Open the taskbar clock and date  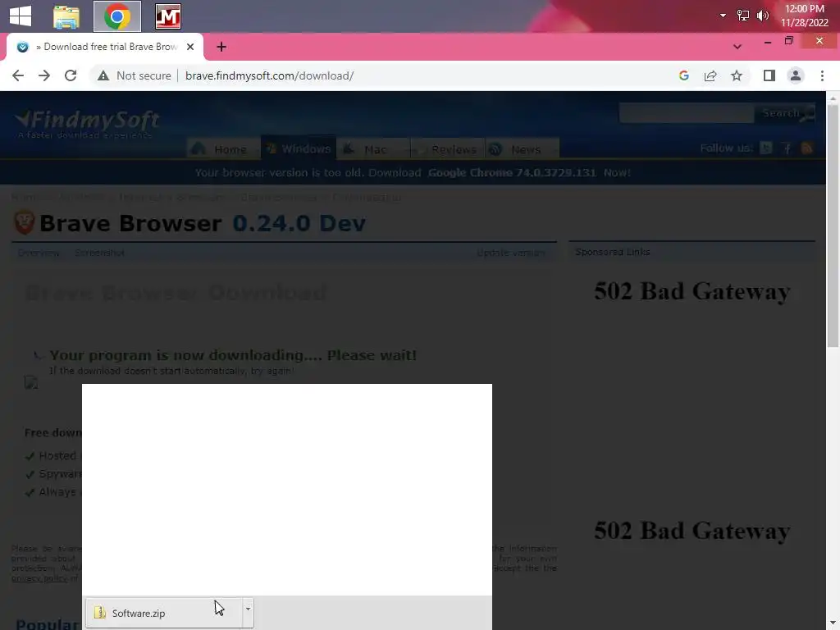(804, 16)
